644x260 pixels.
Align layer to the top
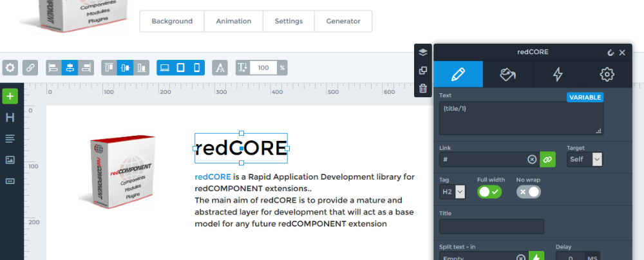click(x=109, y=68)
